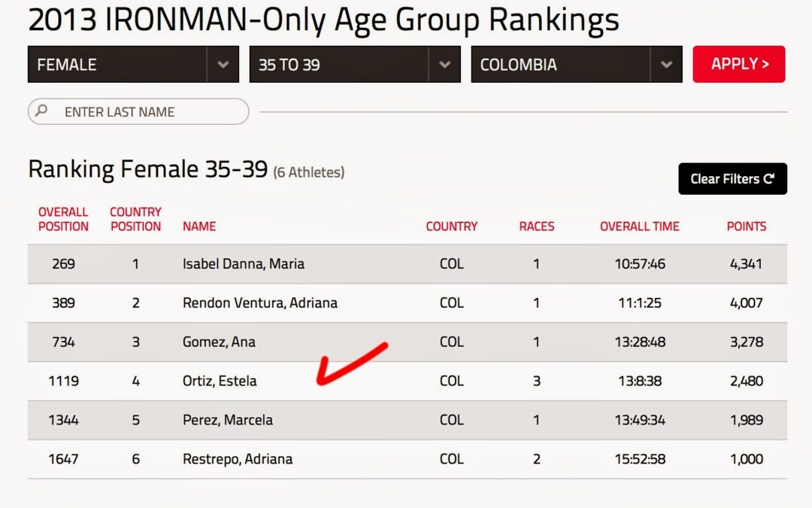
Task: Click the Races column header
Action: pyautogui.click(x=537, y=227)
